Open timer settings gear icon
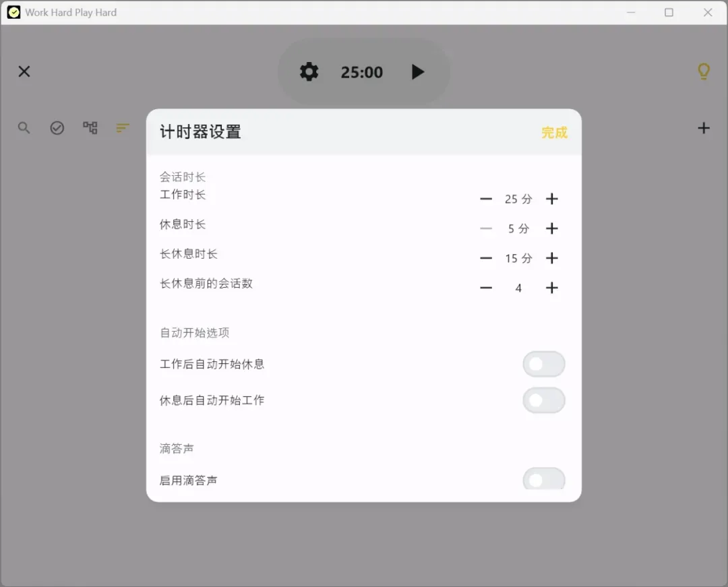728x587 pixels. tap(309, 72)
